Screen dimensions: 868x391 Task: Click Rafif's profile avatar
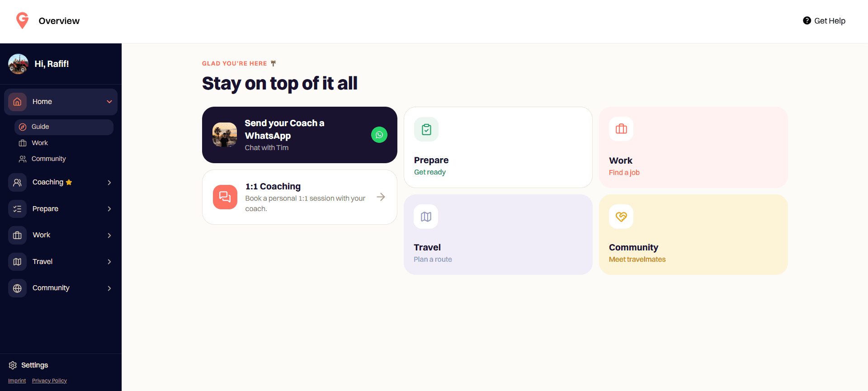[x=18, y=64]
